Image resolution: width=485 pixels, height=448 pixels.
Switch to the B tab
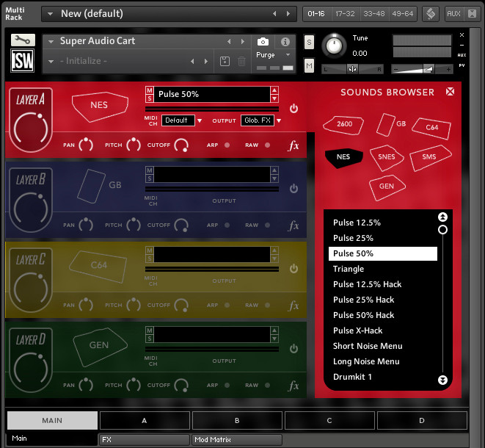tap(237, 420)
